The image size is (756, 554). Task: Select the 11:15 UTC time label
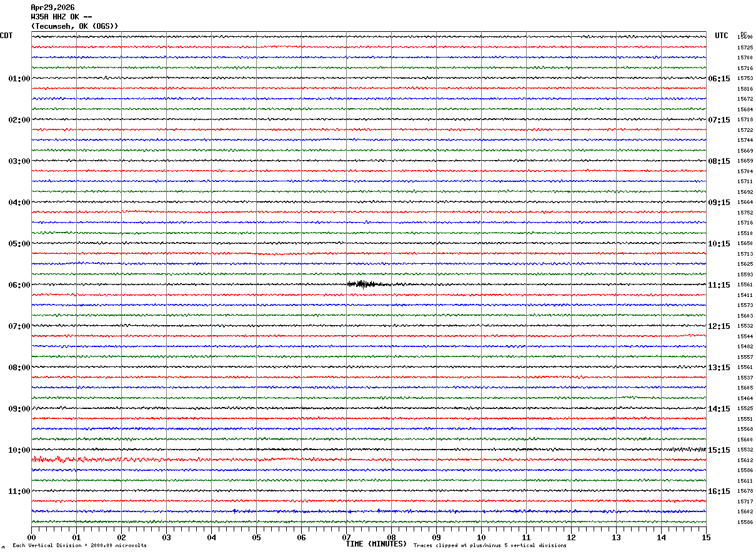pos(719,285)
